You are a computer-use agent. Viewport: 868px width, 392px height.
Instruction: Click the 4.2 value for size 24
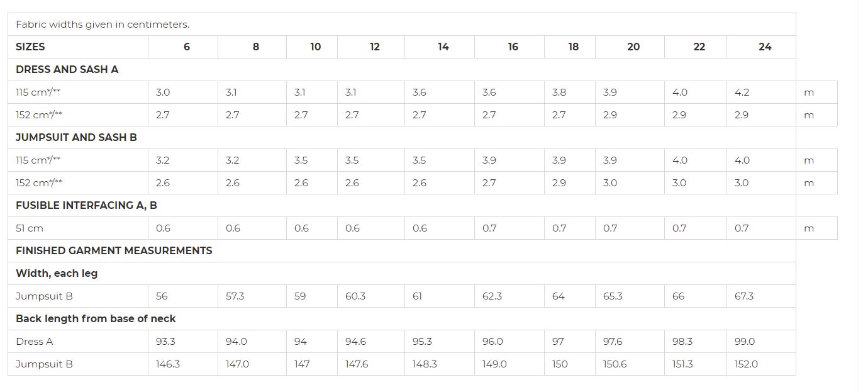(x=742, y=92)
